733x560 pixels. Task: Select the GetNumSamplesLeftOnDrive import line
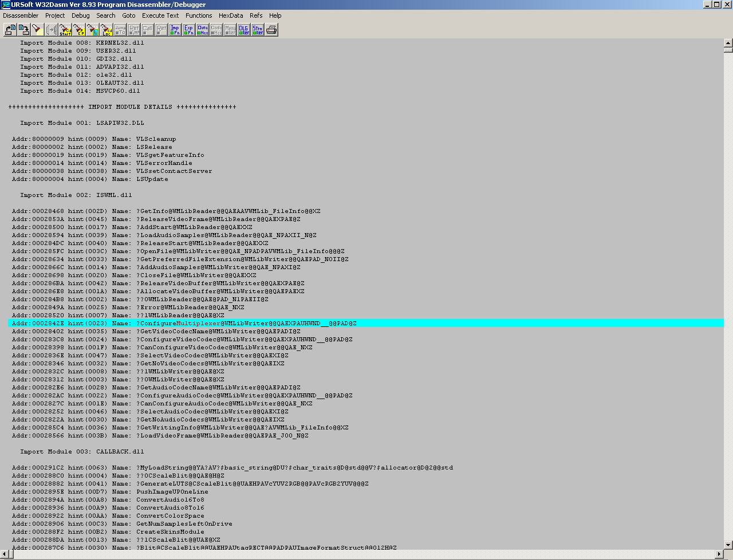(122, 524)
